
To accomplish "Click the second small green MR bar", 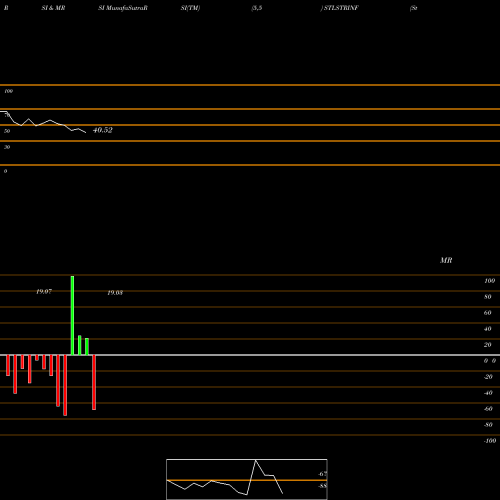I will (87, 347).
